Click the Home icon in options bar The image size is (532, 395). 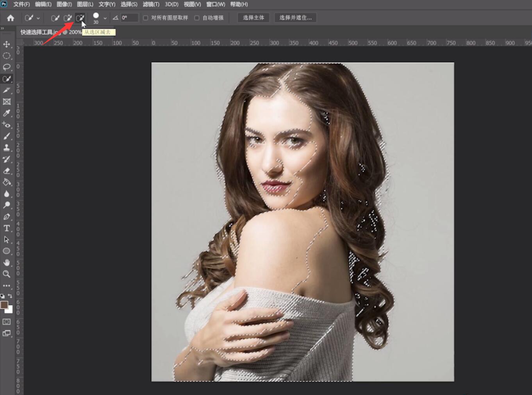click(x=11, y=18)
